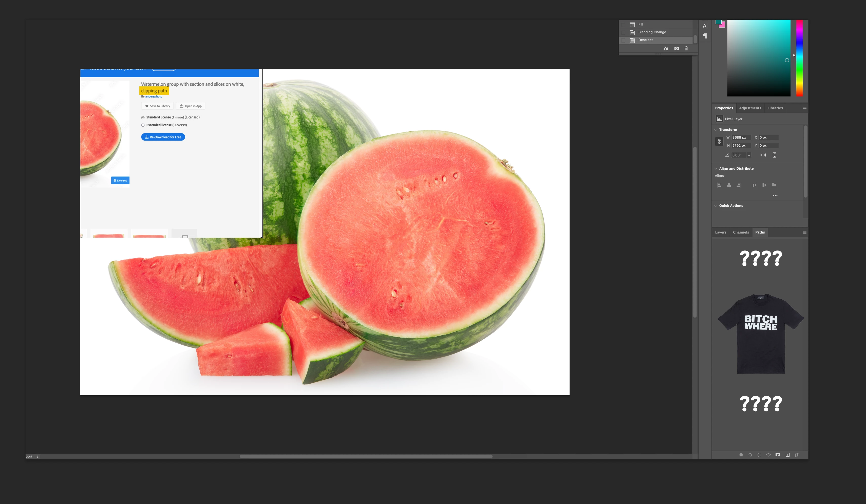Click make work path from selection icon
The width and height of the screenshot is (866, 504).
click(768, 455)
